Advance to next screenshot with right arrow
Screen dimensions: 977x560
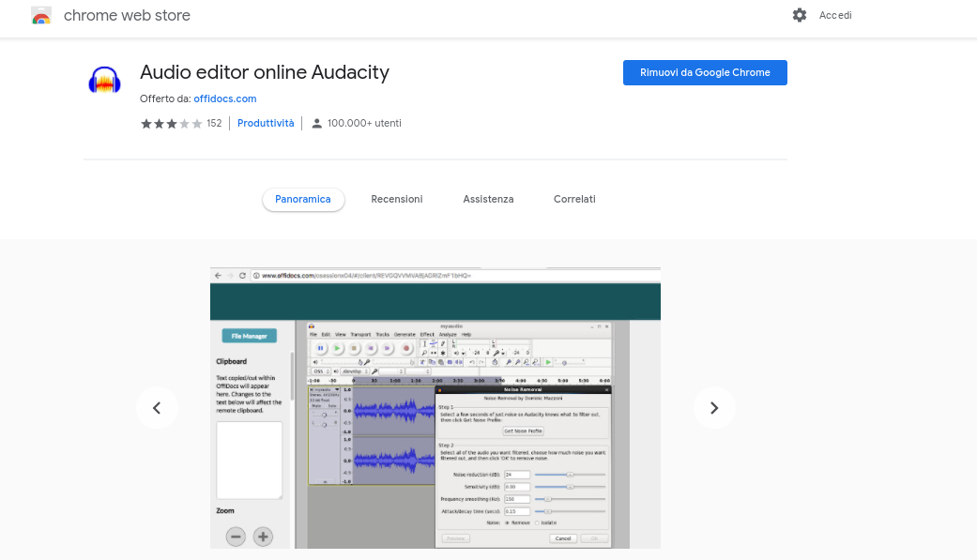tap(714, 408)
